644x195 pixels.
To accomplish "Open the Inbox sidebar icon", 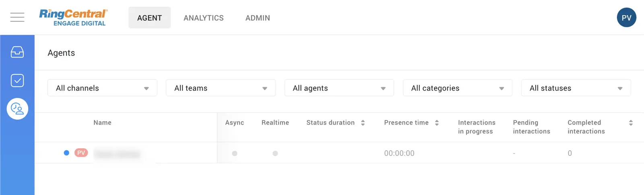I will [17, 52].
